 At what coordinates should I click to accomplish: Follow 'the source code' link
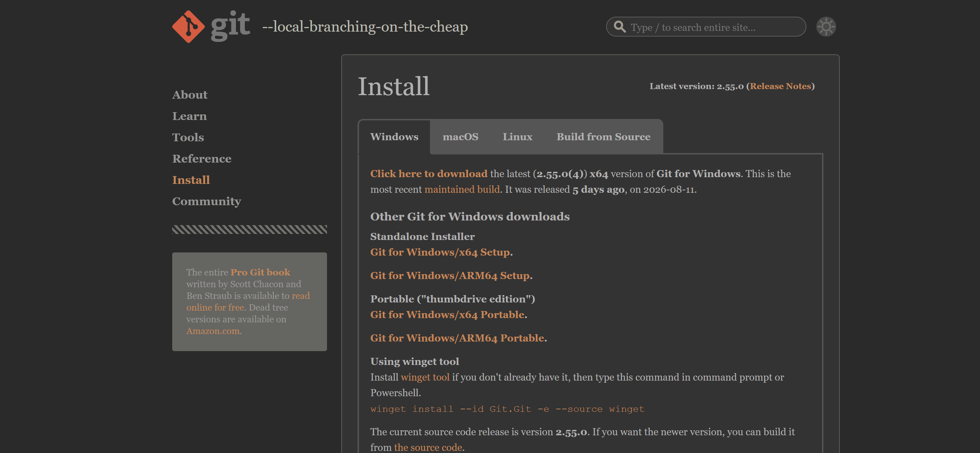[x=428, y=447]
